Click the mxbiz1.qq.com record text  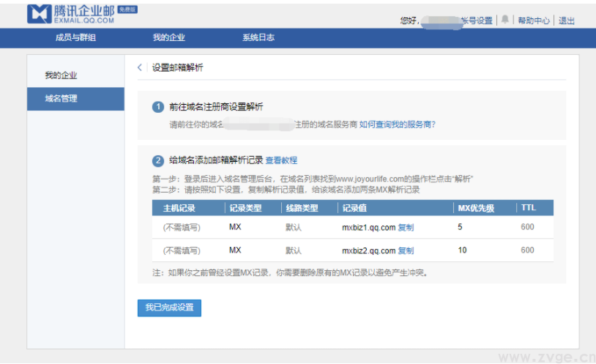[x=369, y=228]
